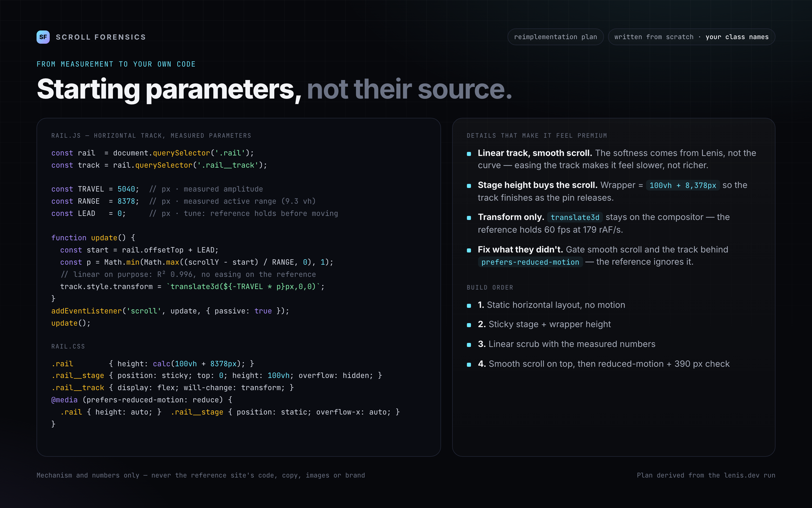Click the 'reimplementation plan' pill
The image size is (812, 508).
pos(555,37)
